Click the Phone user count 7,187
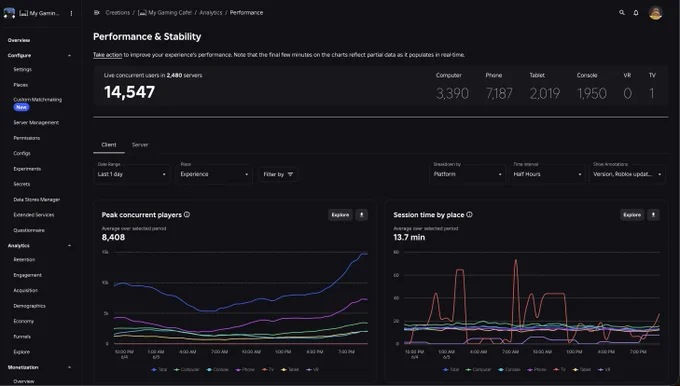 point(499,93)
